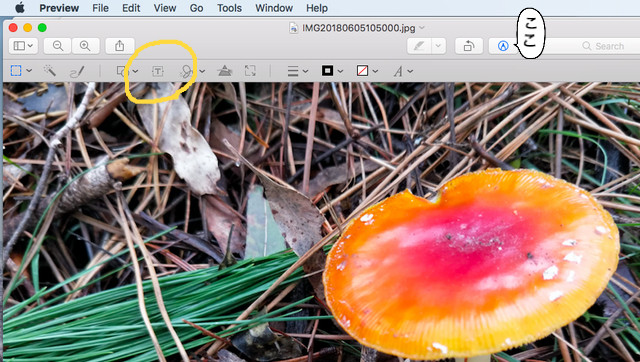Open the File menu
640x362 pixels.
(100, 8)
